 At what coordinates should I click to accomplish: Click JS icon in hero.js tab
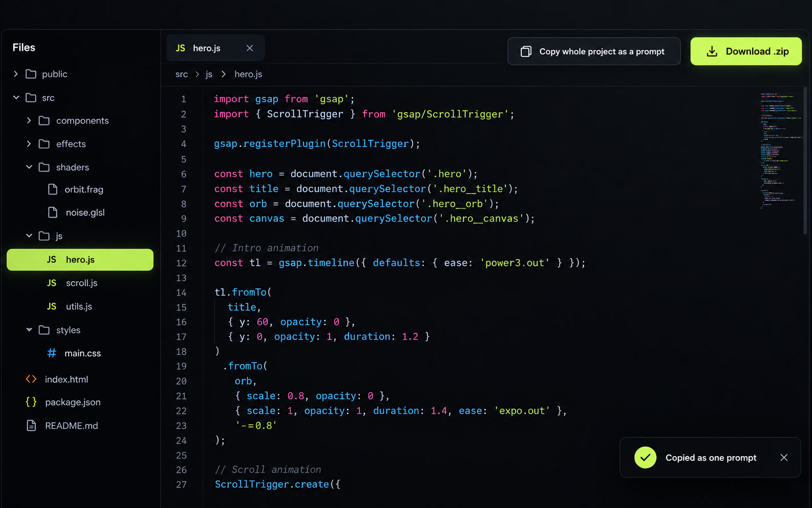click(180, 48)
